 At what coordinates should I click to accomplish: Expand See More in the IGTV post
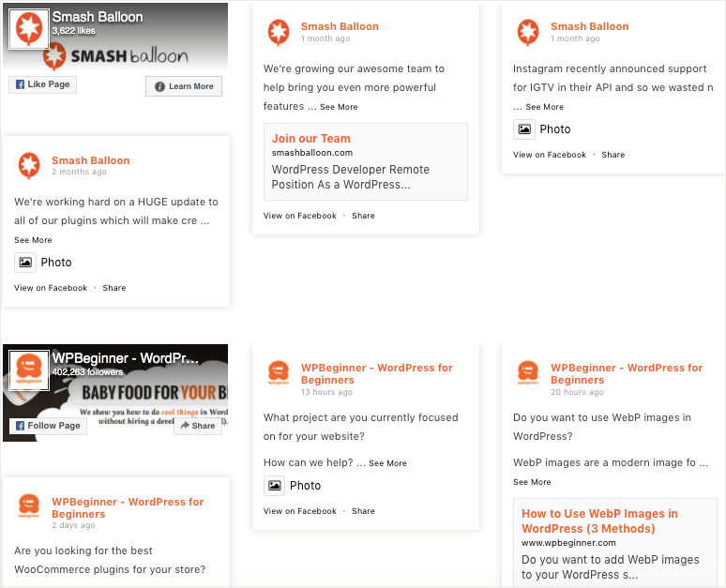[544, 107]
